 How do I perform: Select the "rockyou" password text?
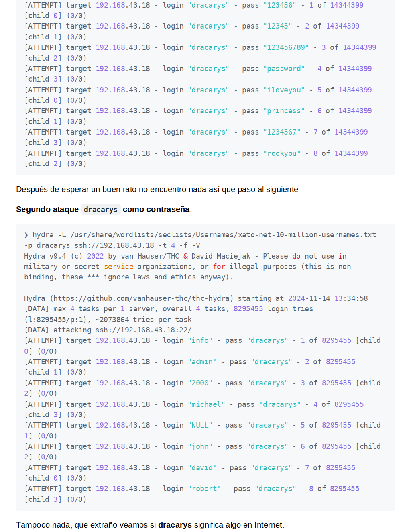[x=282, y=153]
